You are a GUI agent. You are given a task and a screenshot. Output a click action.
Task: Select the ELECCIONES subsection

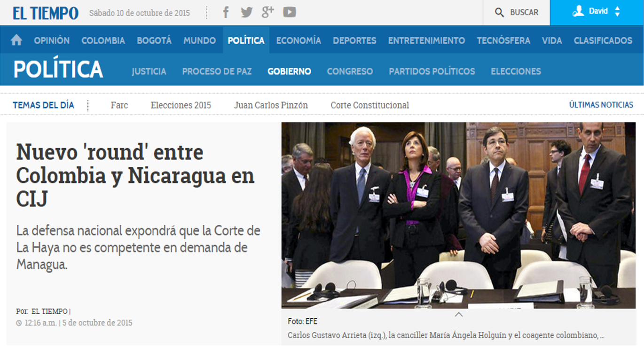(x=516, y=71)
